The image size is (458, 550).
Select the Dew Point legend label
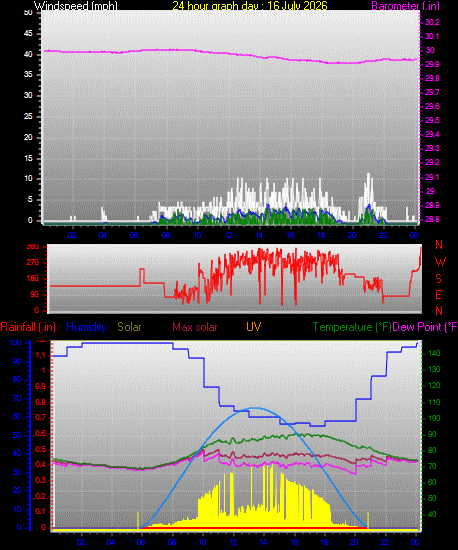click(x=425, y=327)
